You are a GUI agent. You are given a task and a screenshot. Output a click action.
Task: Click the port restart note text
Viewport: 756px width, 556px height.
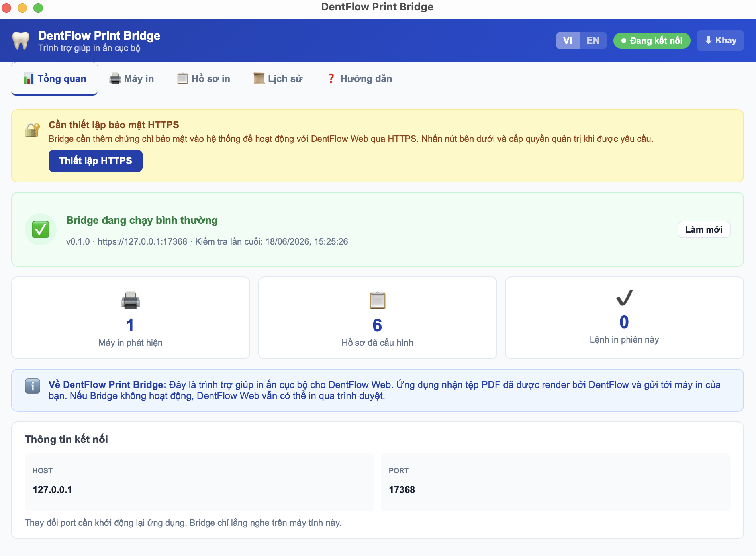pyautogui.click(x=183, y=523)
